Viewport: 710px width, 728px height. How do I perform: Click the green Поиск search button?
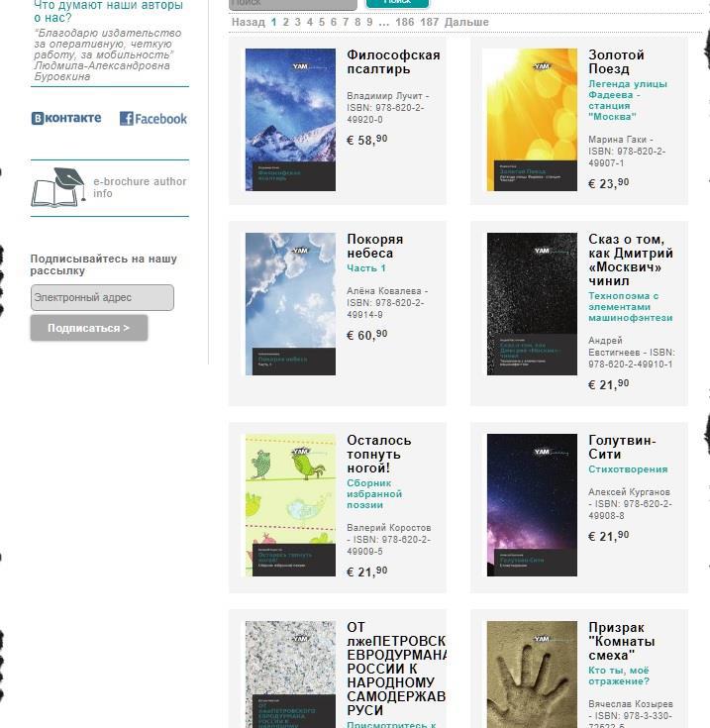[397, 3]
